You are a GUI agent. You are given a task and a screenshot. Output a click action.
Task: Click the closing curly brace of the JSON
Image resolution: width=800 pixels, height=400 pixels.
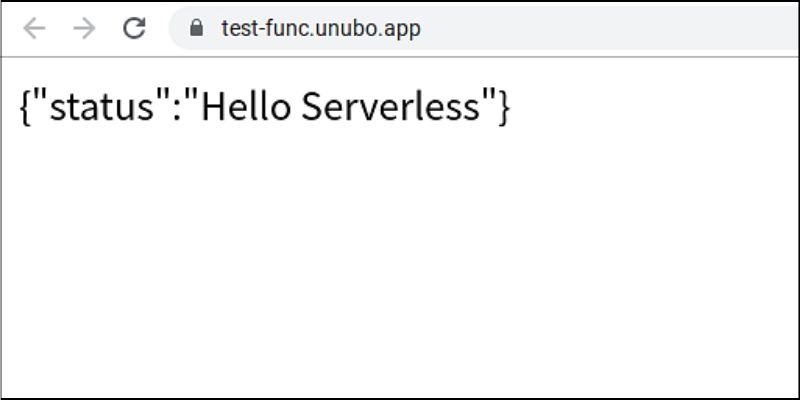click(504, 106)
